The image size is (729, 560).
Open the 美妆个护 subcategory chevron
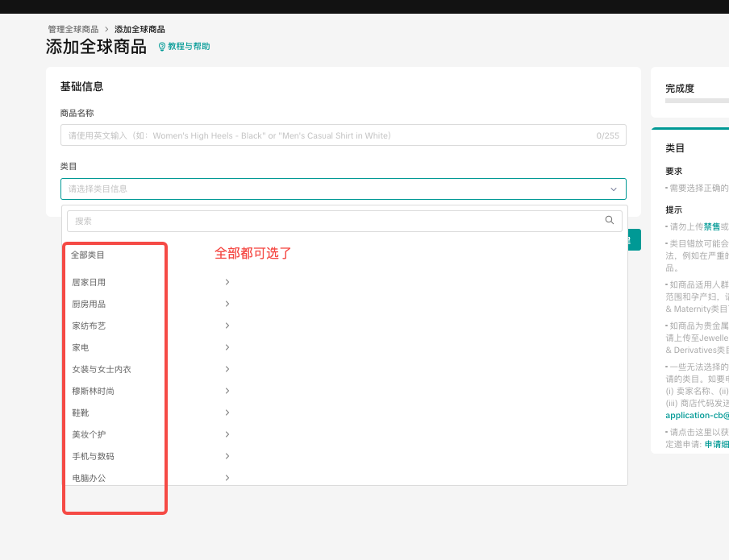point(227,434)
